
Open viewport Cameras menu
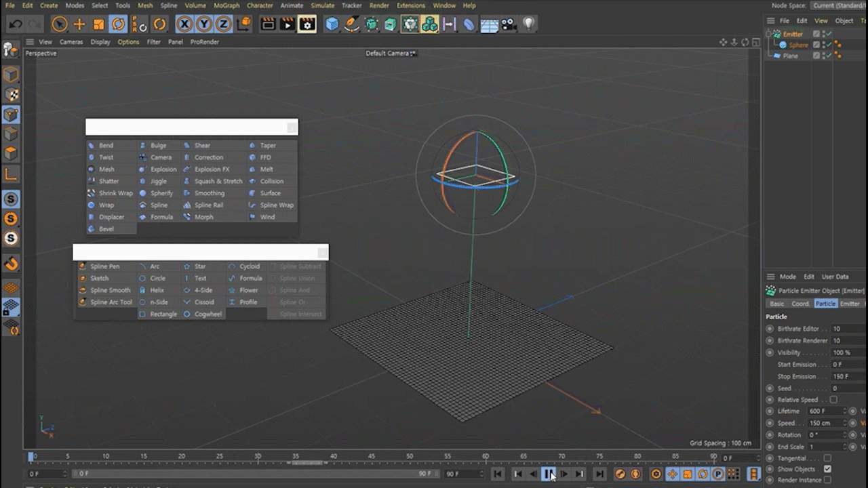click(71, 42)
